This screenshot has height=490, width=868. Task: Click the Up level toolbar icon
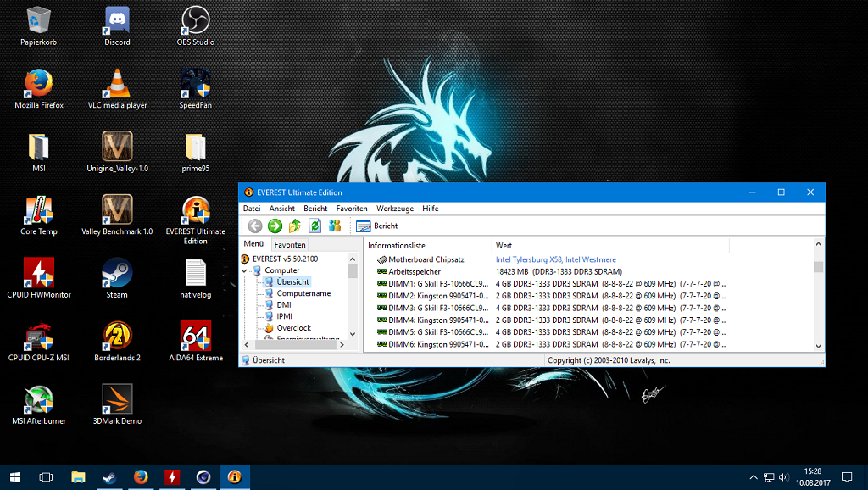[294, 226]
